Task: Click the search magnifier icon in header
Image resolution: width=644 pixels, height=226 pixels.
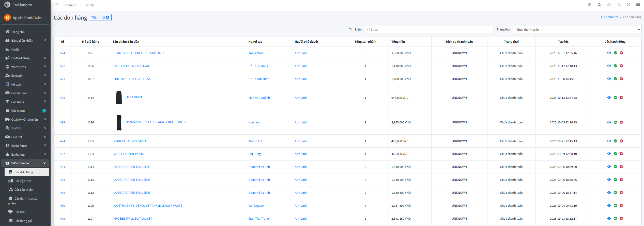Action: 599,5
